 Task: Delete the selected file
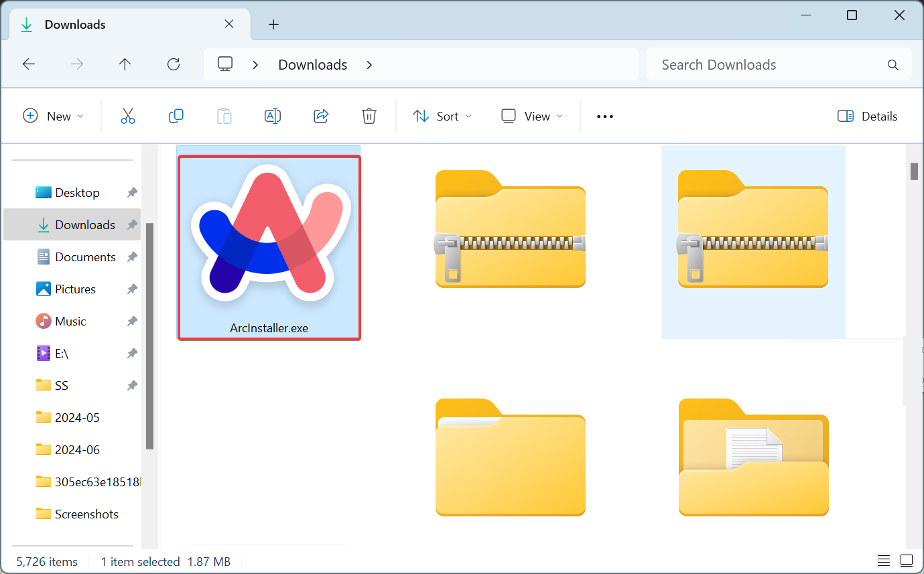[369, 116]
